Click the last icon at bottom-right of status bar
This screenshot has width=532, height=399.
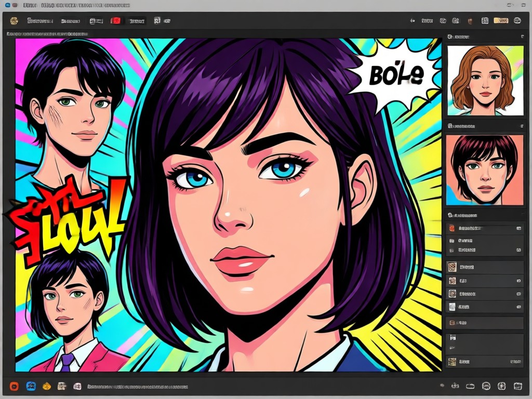(518, 386)
